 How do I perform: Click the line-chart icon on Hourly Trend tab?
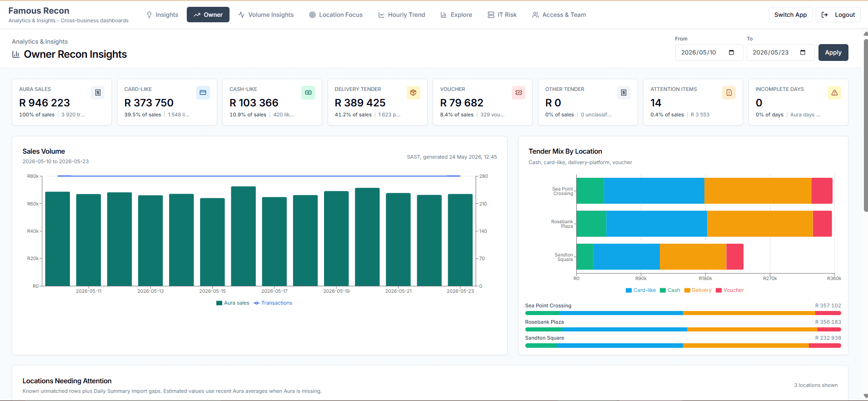coord(381,15)
